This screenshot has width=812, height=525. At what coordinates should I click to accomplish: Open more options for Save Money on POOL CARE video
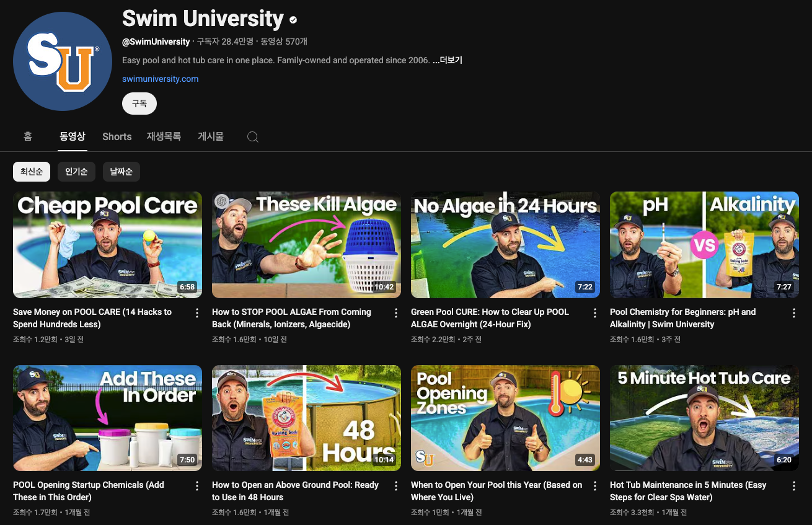[x=197, y=313]
